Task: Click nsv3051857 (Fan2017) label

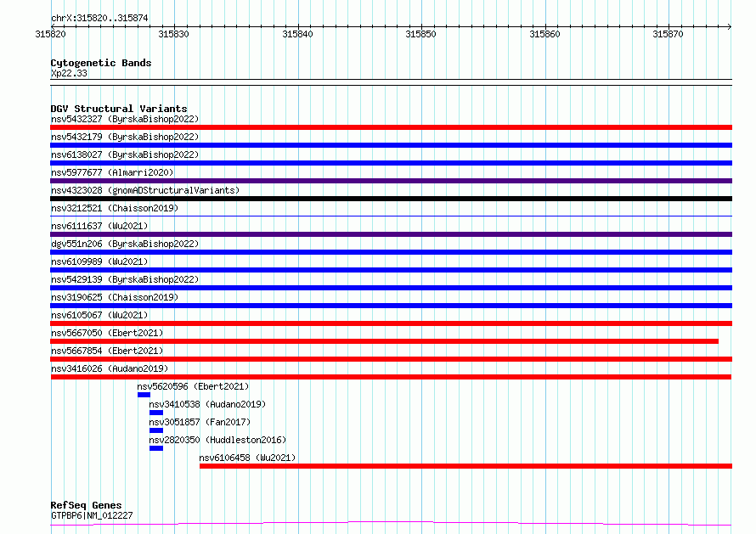Action: point(200,422)
